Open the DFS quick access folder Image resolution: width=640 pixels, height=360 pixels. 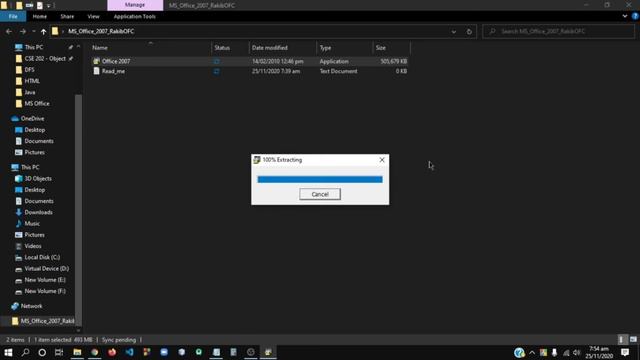pyautogui.click(x=29, y=70)
